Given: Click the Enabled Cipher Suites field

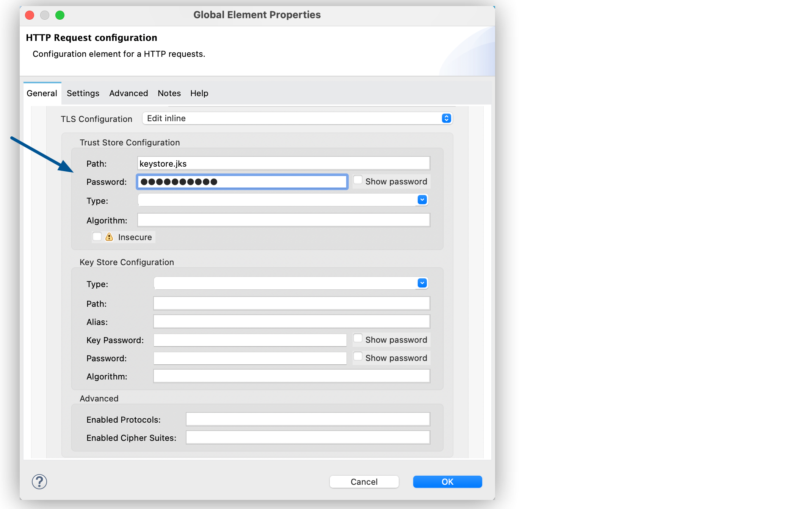Looking at the screenshot, I should coord(307,437).
